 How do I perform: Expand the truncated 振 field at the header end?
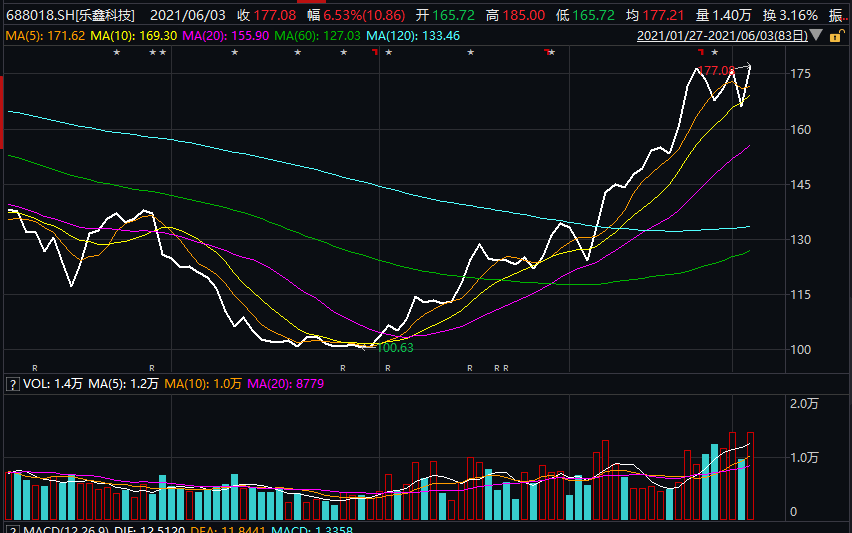coord(839,15)
